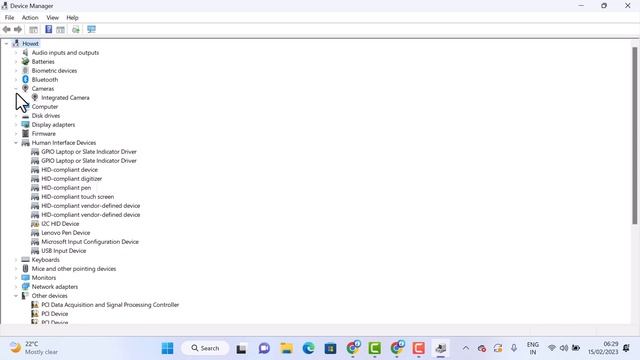
Task: Select the PCI Device entry below PCI Data Acquisition
Action: point(55,314)
